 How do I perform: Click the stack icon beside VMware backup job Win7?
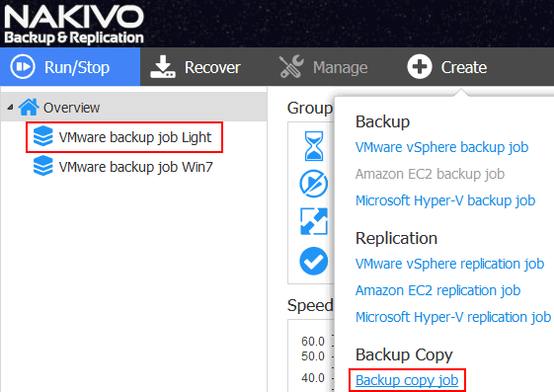click(x=43, y=165)
